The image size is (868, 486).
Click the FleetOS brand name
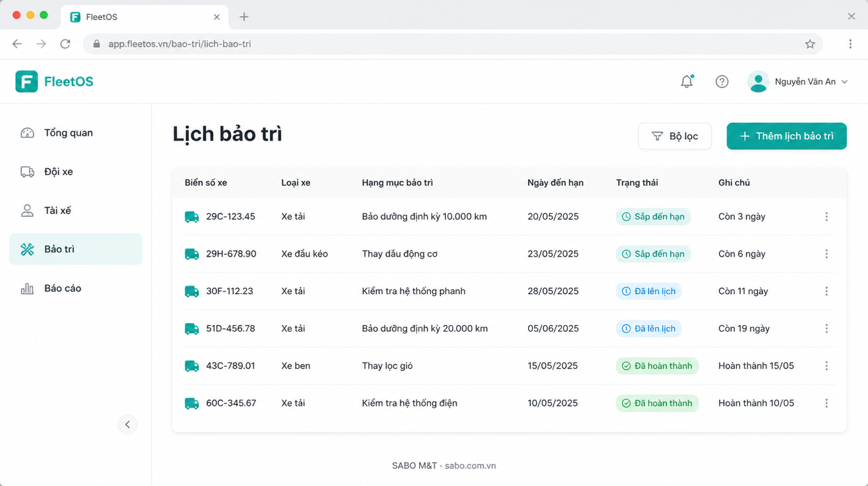pyautogui.click(x=68, y=81)
